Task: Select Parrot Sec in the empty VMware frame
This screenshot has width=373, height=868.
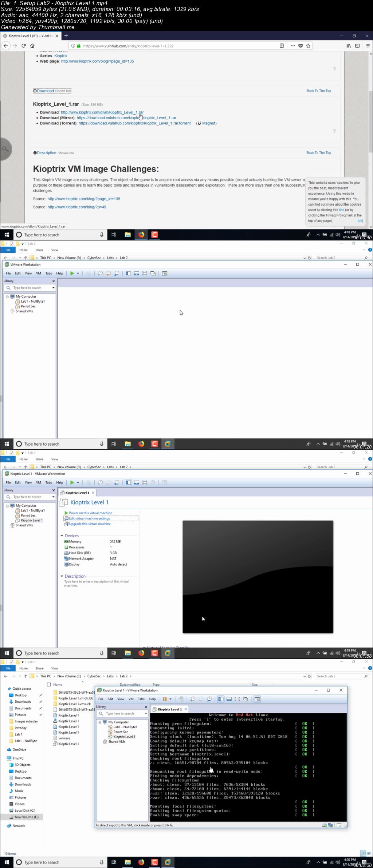Action: pos(28,306)
